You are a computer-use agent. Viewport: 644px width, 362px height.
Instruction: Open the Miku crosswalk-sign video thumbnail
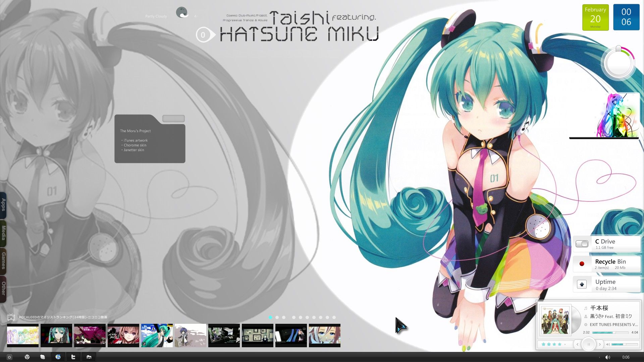coord(157,335)
